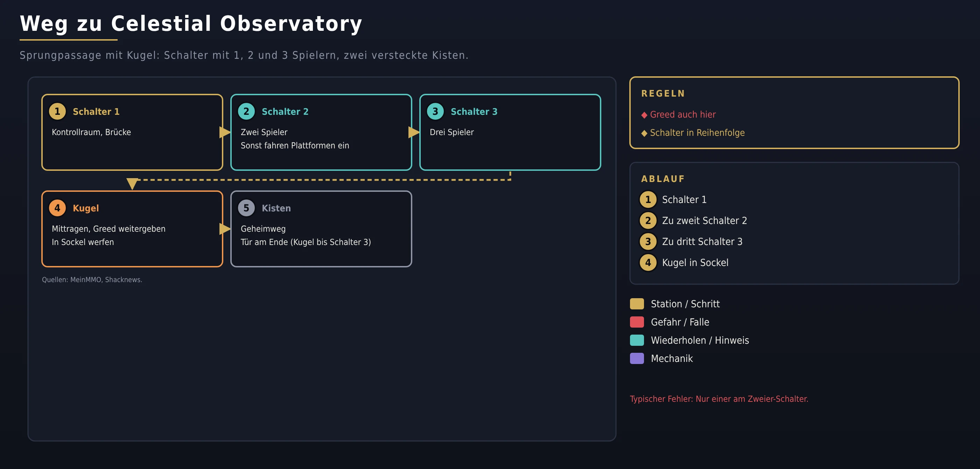The width and height of the screenshot is (980, 469).
Task: Click the Schalter 2 card title
Action: tap(285, 111)
